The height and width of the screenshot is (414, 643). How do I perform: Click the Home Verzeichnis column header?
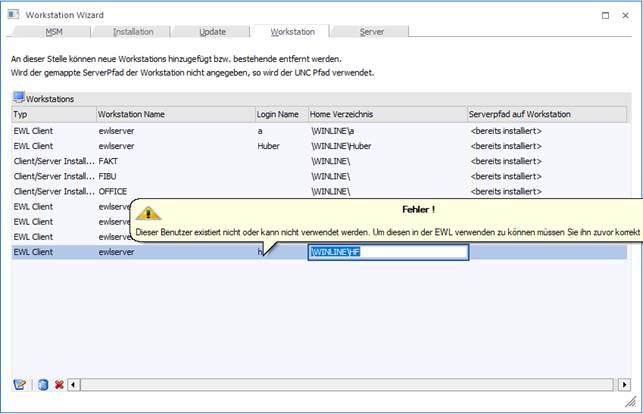[386, 115]
